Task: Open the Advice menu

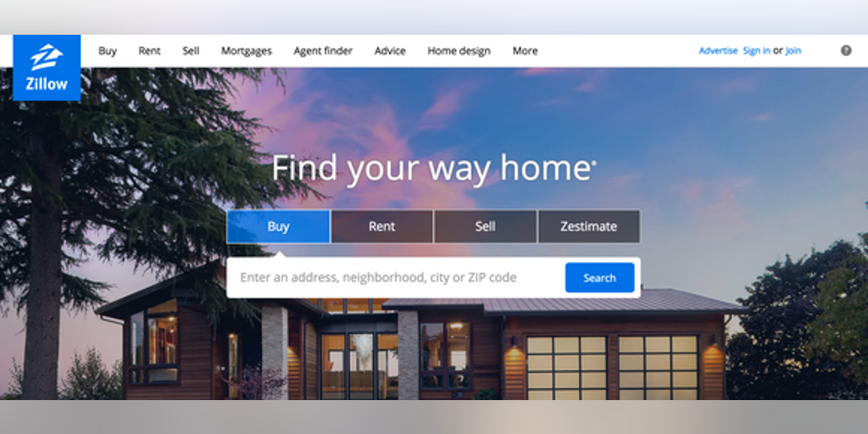Action: [390, 51]
